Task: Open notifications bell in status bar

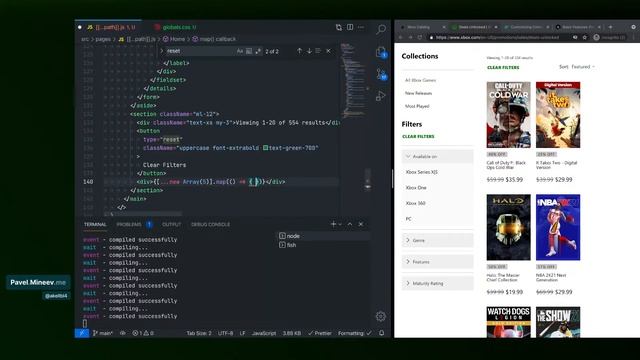Action: coord(381,333)
